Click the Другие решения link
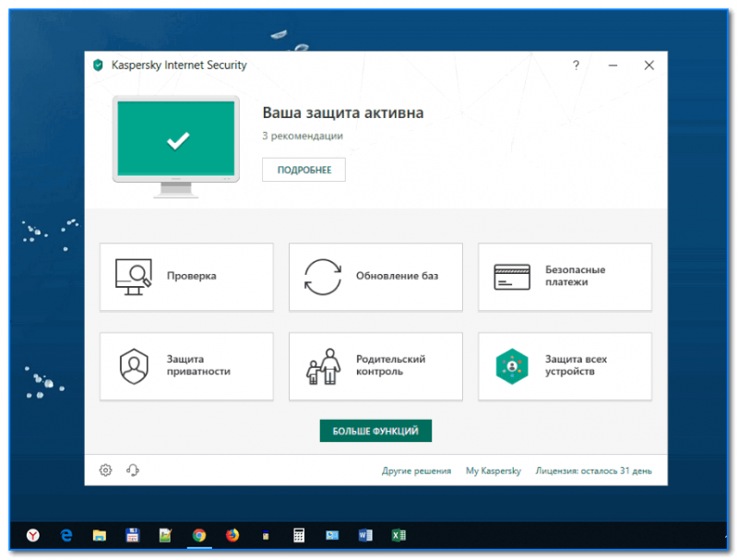738x560 pixels. 416,471
